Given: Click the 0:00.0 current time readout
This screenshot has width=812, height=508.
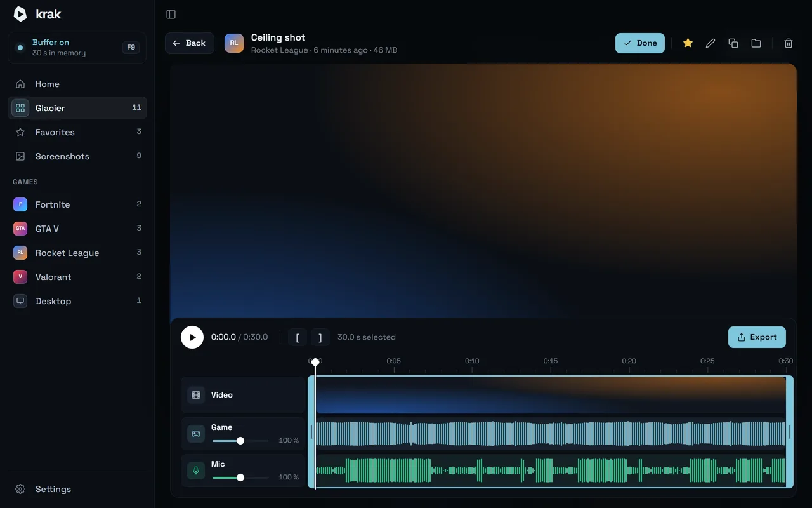Looking at the screenshot, I should 223,337.
